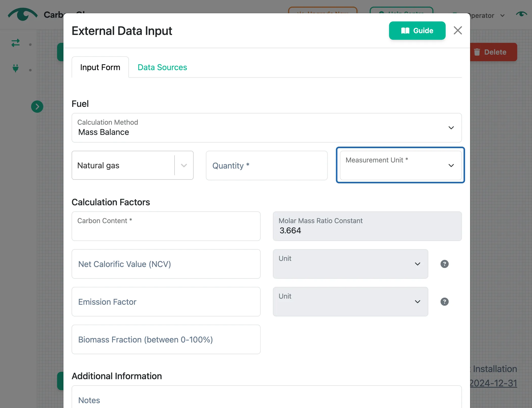
Task: Click the swap arrows sidebar icon
Action: (x=16, y=43)
